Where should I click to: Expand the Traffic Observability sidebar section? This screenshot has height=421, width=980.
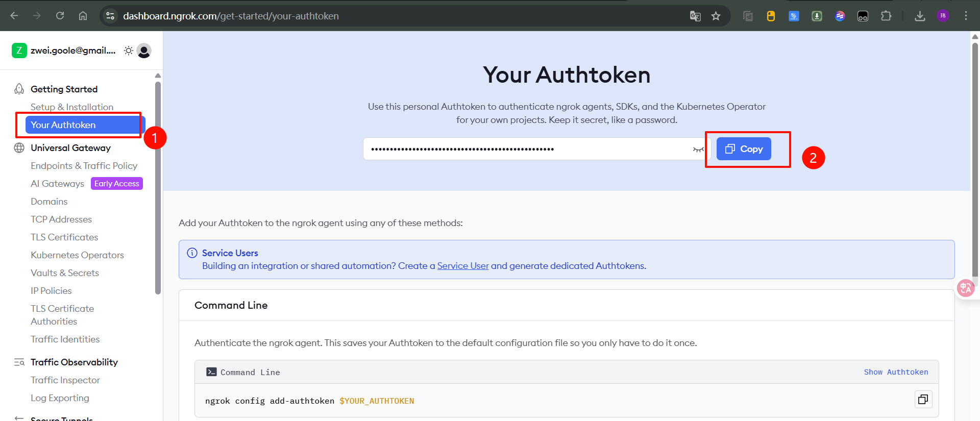pos(74,362)
